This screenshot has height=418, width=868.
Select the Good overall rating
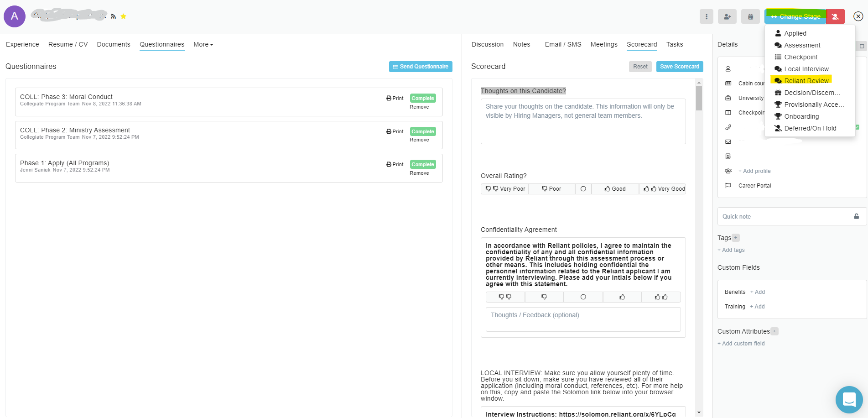pyautogui.click(x=615, y=189)
